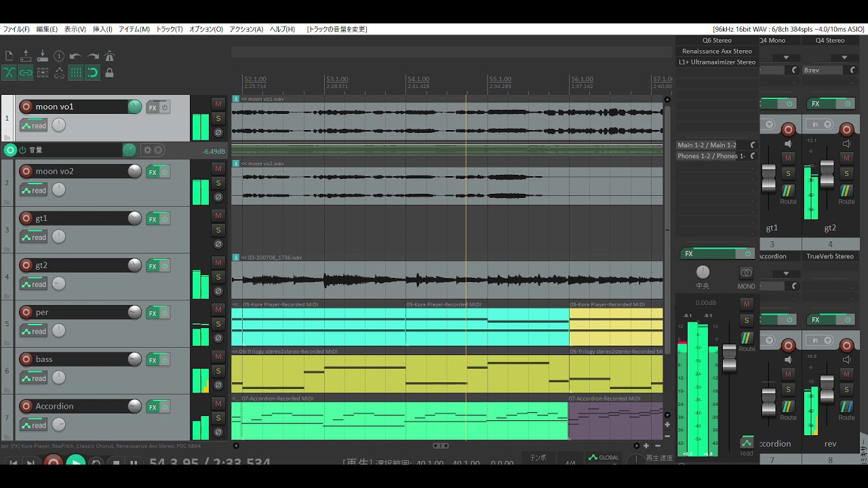Toggle the lock icon in the toolbar
This screenshot has height=488, width=868.
109,73
